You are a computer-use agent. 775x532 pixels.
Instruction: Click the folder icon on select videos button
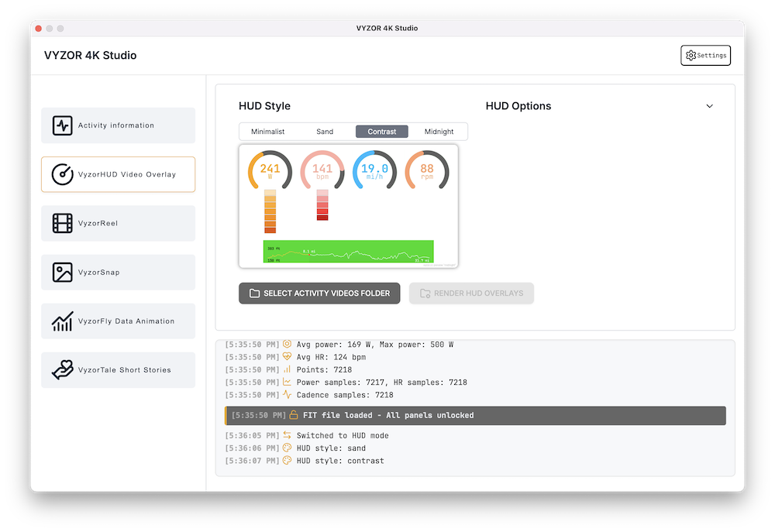point(254,293)
